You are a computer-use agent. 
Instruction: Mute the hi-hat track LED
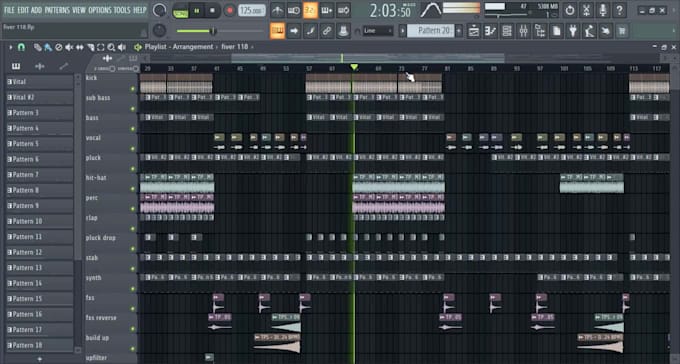(x=133, y=189)
